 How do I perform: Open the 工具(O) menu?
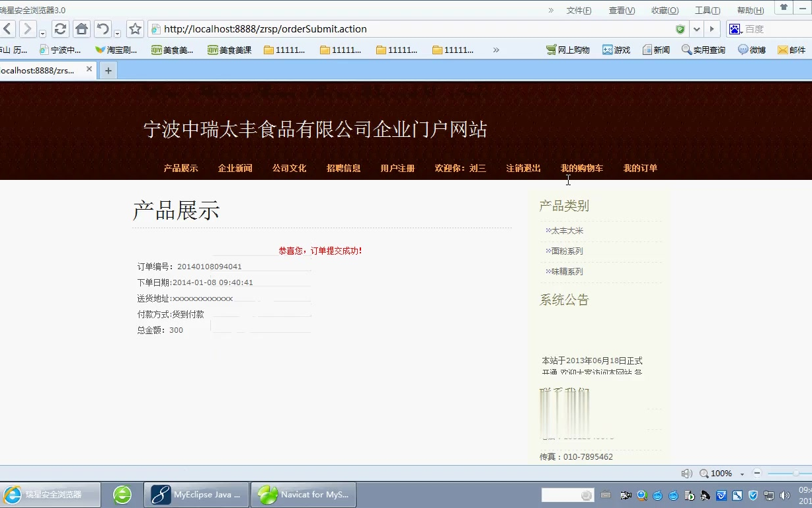(x=707, y=9)
